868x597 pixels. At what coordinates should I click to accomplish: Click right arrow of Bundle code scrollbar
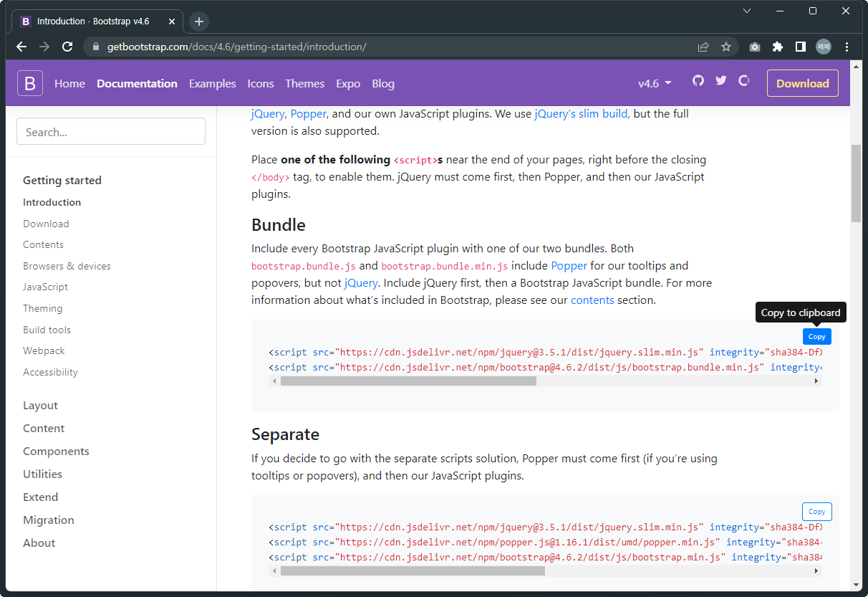click(816, 381)
